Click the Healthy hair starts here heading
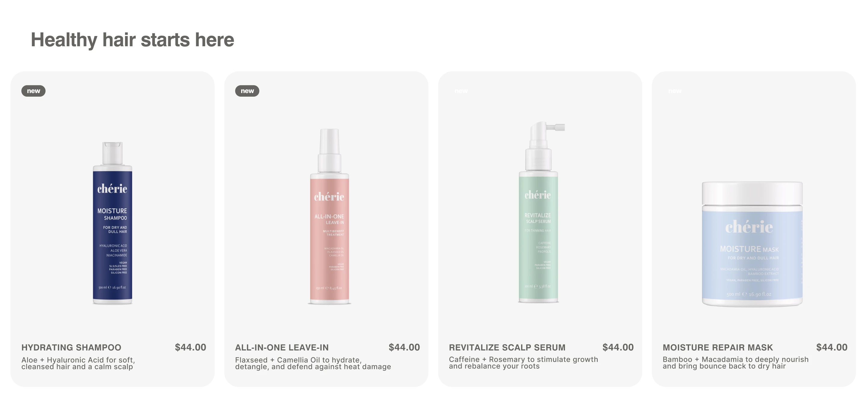Viewport: 868px width, 410px height. coord(132,40)
